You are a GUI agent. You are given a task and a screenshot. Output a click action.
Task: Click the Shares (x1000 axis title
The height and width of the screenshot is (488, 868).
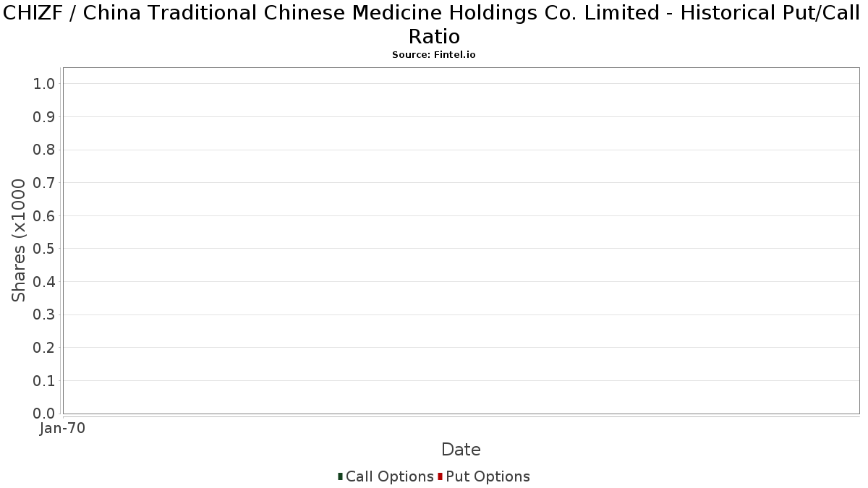click(19, 241)
